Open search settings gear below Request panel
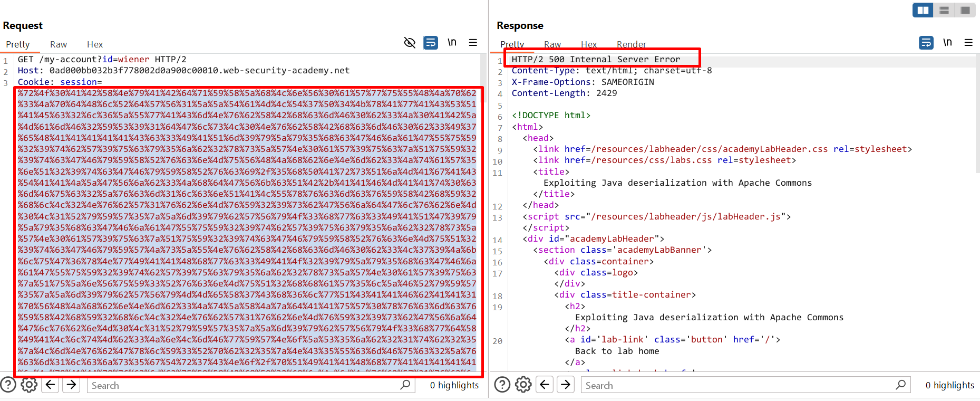Image resolution: width=980 pixels, height=401 pixels. click(x=29, y=385)
